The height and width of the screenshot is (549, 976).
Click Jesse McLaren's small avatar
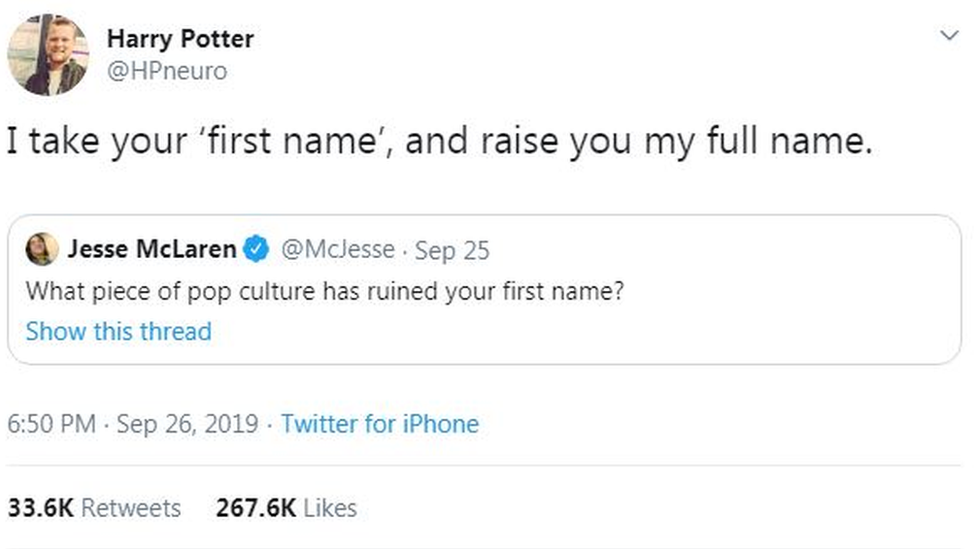tap(41, 249)
